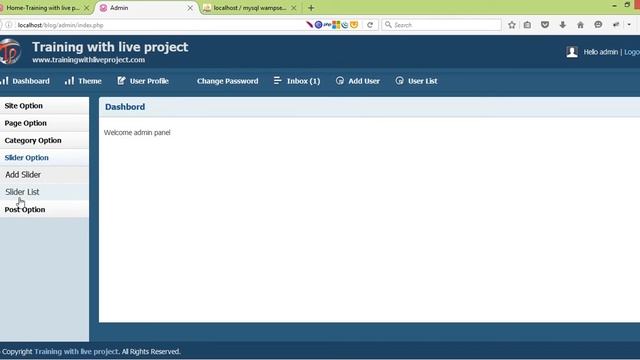640x360 pixels.
Task: Go to browser Home icon
Action: 580,25
